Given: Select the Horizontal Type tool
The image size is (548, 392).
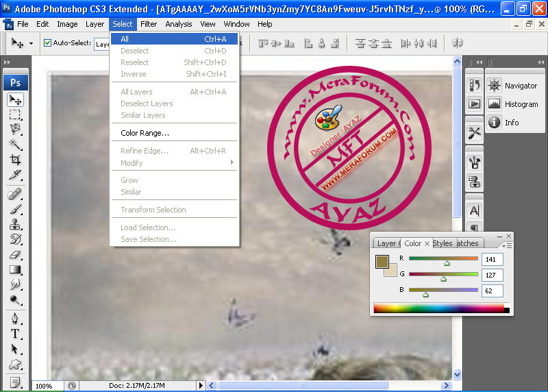Looking at the screenshot, I should pyautogui.click(x=15, y=334).
